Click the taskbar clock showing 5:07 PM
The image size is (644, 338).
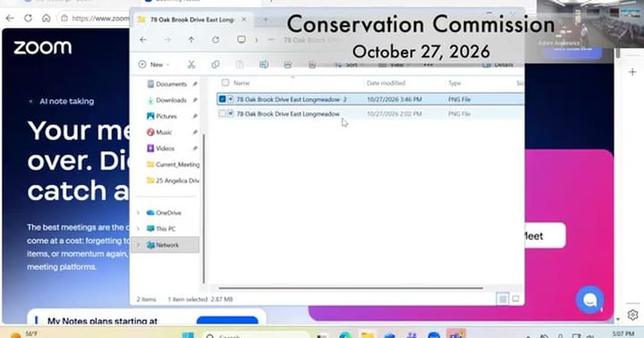click(x=623, y=334)
